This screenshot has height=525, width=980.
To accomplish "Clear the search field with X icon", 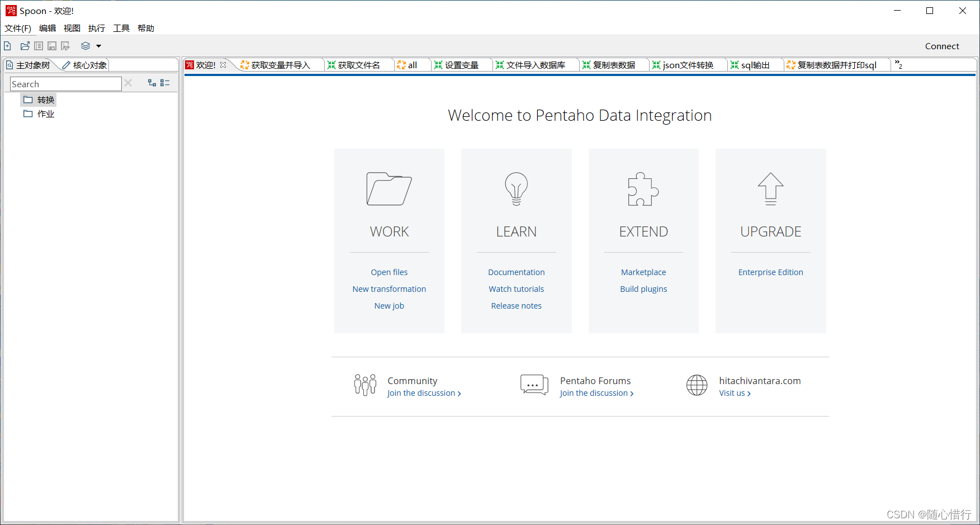I will [x=128, y=83].
